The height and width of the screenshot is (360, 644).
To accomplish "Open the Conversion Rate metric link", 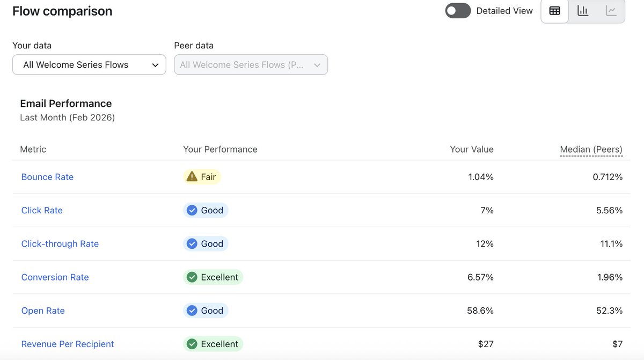I will point(55,277).
